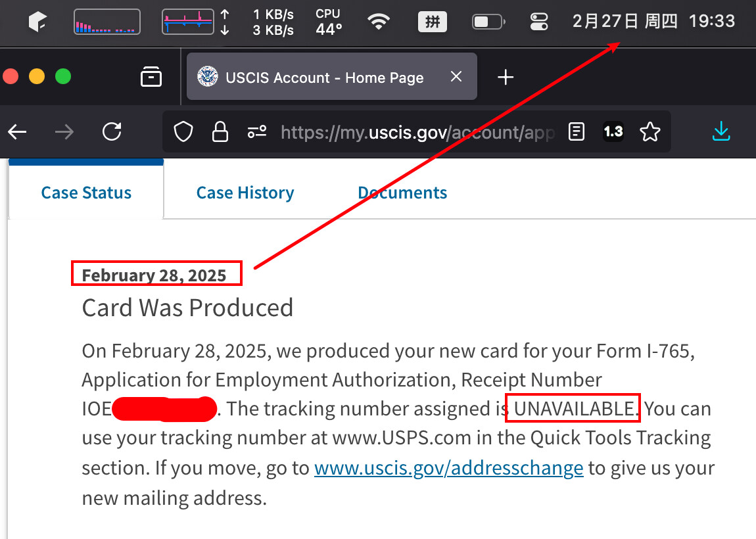Click the tracking protection shield icon

[183, 132]
